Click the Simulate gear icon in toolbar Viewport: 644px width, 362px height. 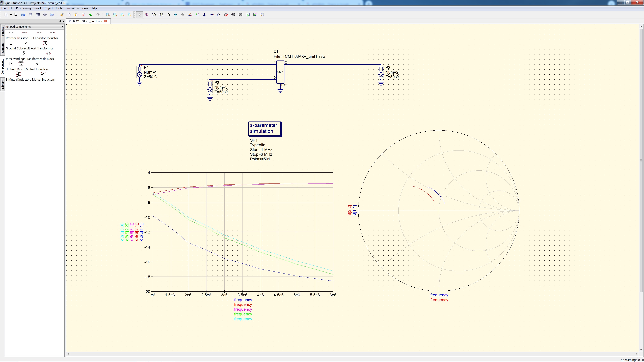233,15
